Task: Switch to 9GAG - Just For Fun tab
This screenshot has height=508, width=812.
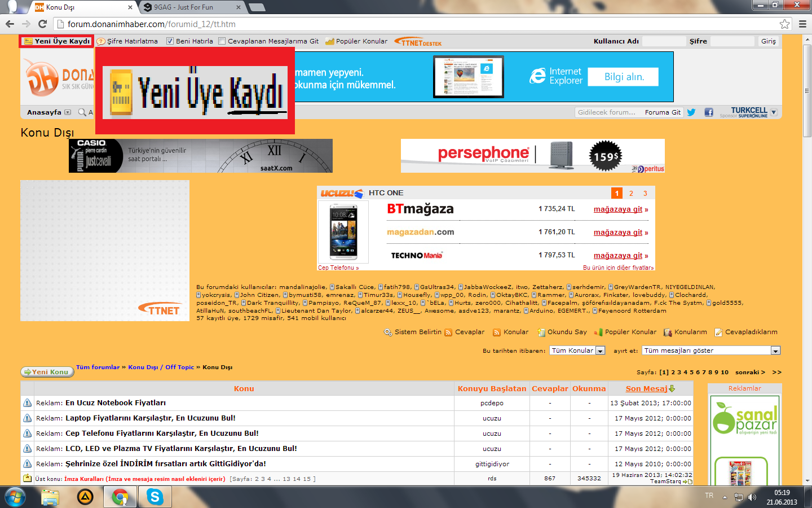Action: 191,7
